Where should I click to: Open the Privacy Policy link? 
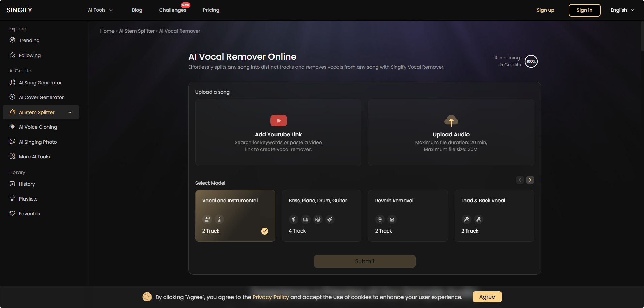271,297
